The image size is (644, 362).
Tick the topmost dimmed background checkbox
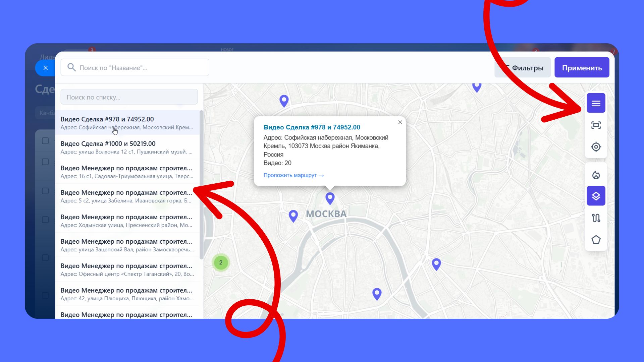(x=45, y=141)
